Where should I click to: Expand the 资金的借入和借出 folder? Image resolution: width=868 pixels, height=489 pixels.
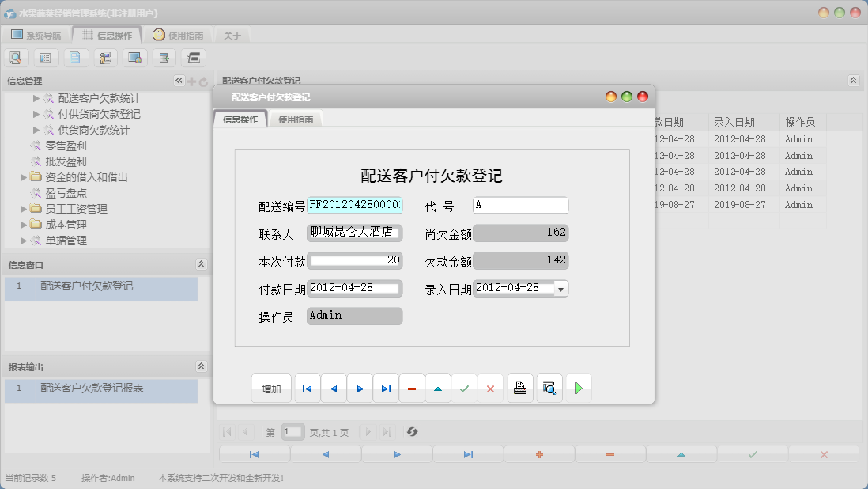(24, 177)
